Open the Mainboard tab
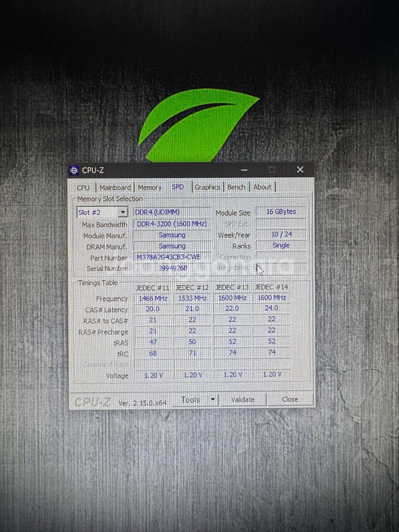 click(115, 188)
